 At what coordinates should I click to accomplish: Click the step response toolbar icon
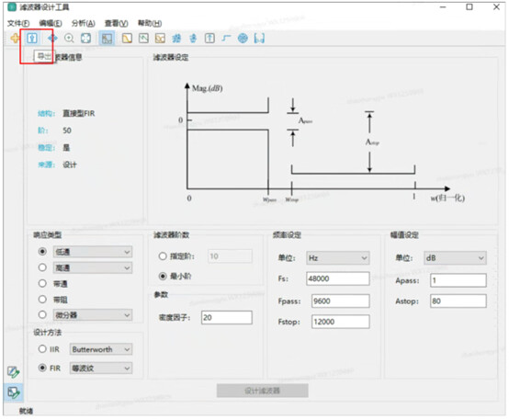226,39
